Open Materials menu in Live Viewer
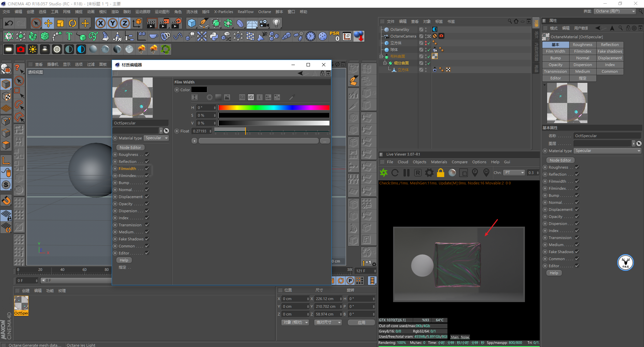Screen dimensions: 644x347 pyautogui.click(x=439, y=162)
